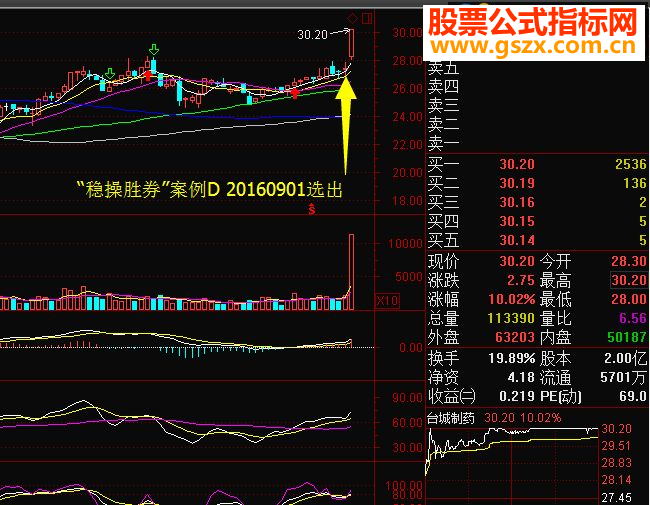Click the red S signal marker
The width and height of the screenshot is (650, 505).
(x=311, y=209)
